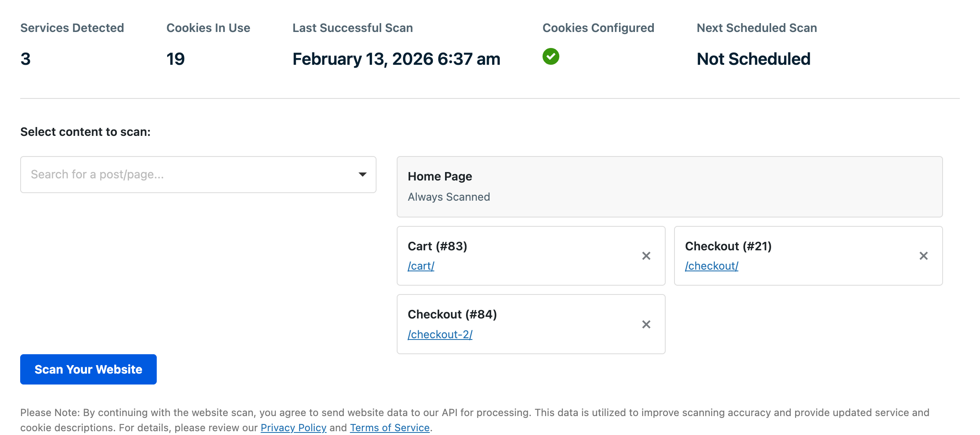Select the Home Page Always Scanned card

pos(669,187)
